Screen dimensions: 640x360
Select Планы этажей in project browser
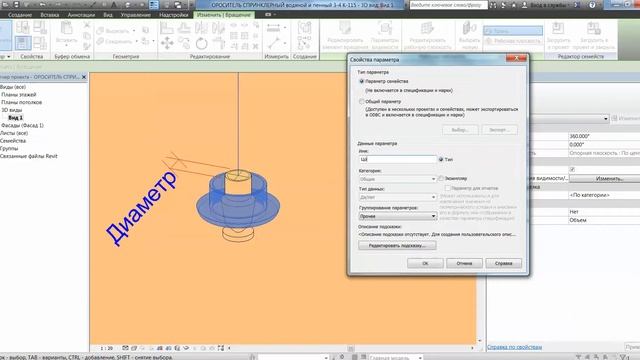pyautogui.click(x=19, y=94)
